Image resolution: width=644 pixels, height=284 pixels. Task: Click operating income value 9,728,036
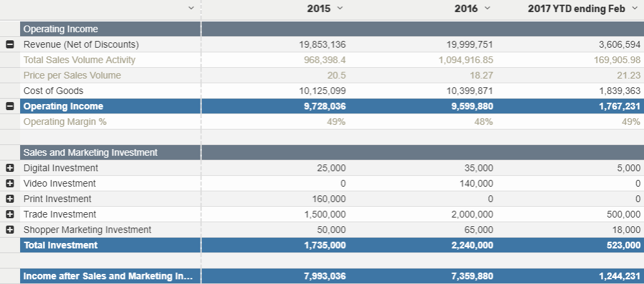click(x=325, y=106)
